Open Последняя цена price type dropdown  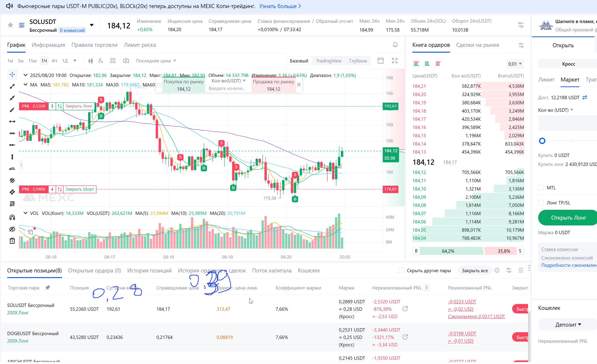coord(156,61)
